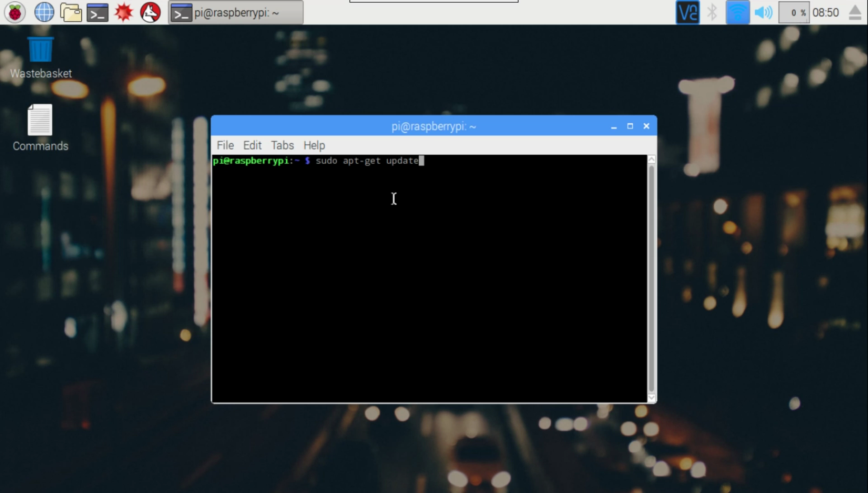
Task: Click the Mathematica star icon
Action: (123, 13)
